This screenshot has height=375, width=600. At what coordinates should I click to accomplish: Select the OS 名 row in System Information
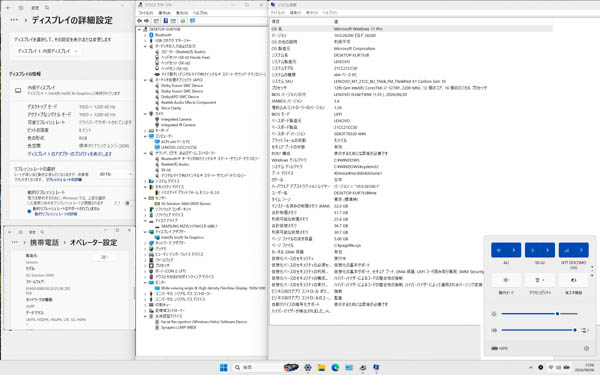(x=411, y=29)
